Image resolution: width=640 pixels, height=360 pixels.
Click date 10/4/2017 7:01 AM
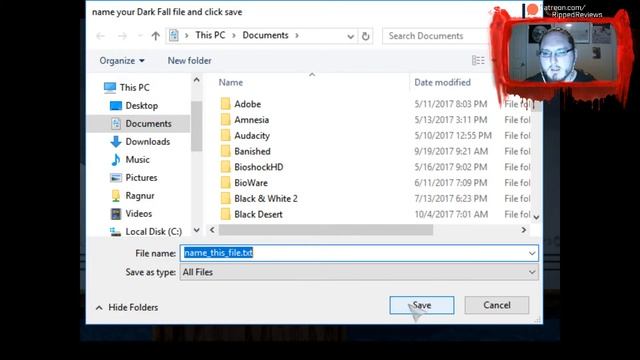pyautogui.click(x=451, y=214)
